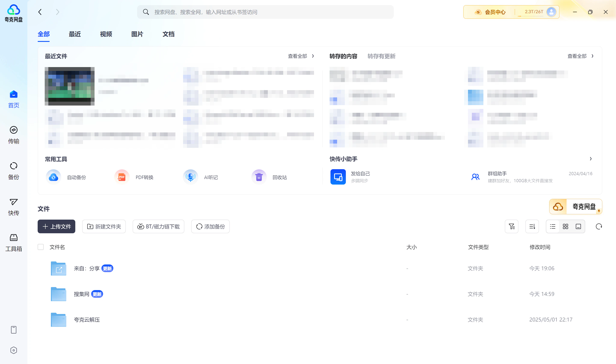Switch to list view
Image resolution: width=616 pixels, height=364 pixels.
click(553, 226)
